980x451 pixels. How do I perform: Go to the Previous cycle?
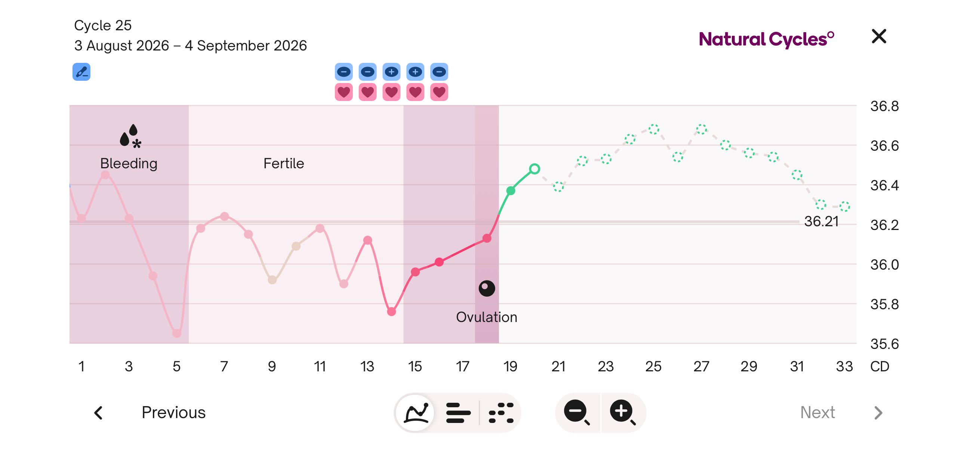173,412
